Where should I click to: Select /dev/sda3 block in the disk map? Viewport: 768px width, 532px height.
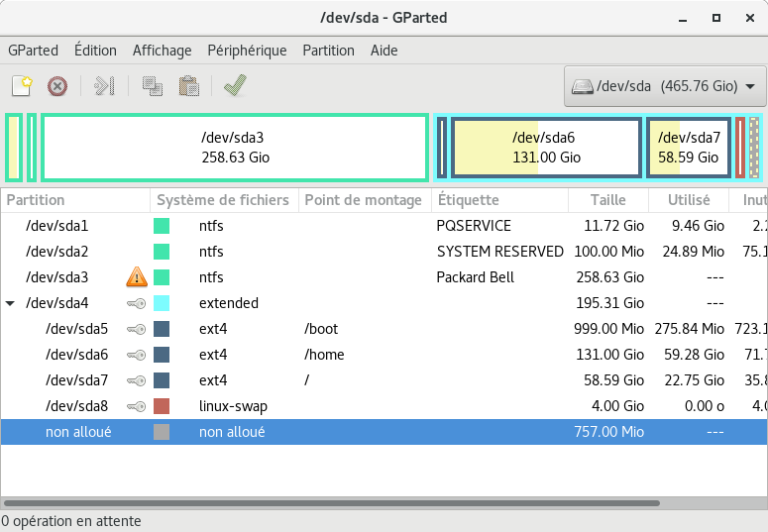click(x=235, y=148)
